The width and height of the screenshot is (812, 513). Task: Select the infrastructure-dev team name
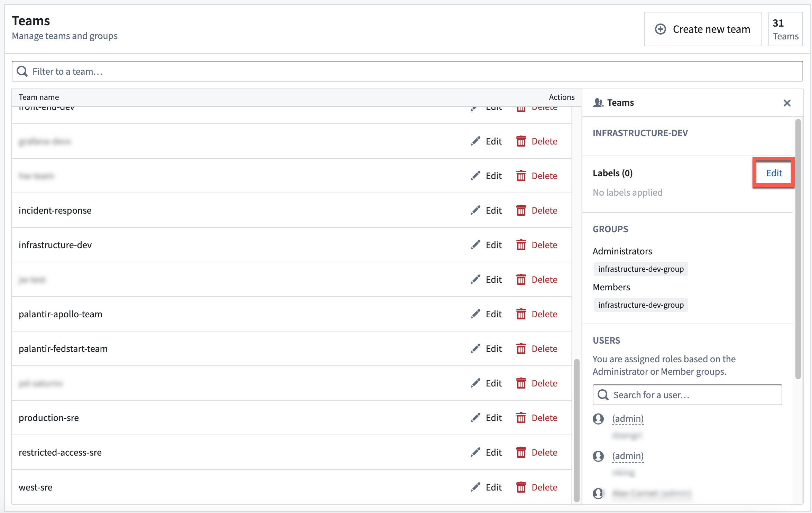coord(55,245)
